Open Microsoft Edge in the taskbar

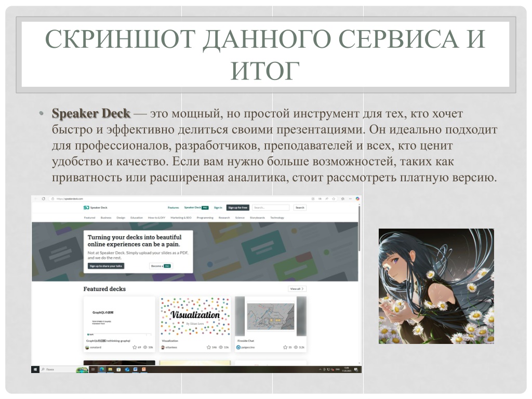102,369
